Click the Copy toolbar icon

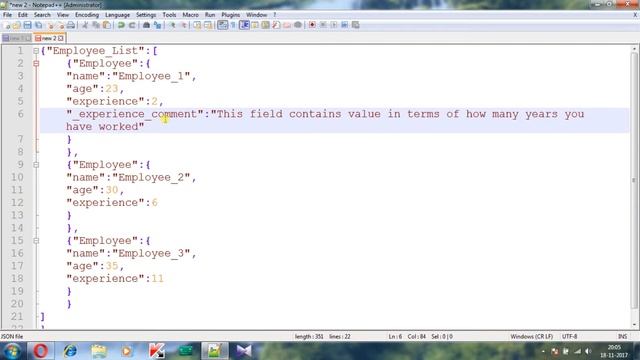tap(96, 25)
